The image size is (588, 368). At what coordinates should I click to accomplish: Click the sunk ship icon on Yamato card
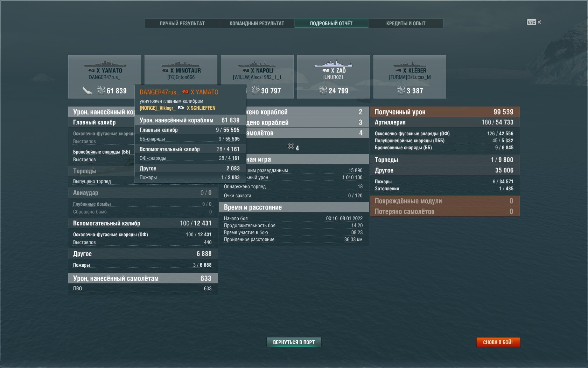point(87,90)
